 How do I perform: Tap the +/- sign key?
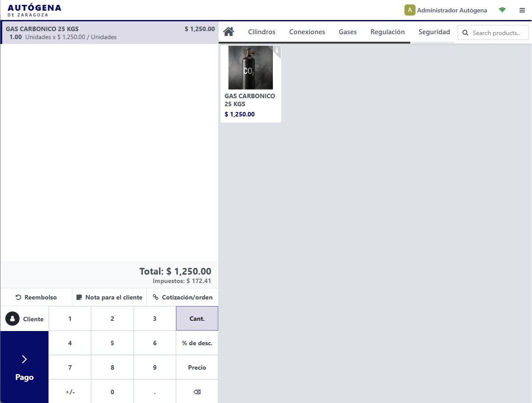click(70, 392)
